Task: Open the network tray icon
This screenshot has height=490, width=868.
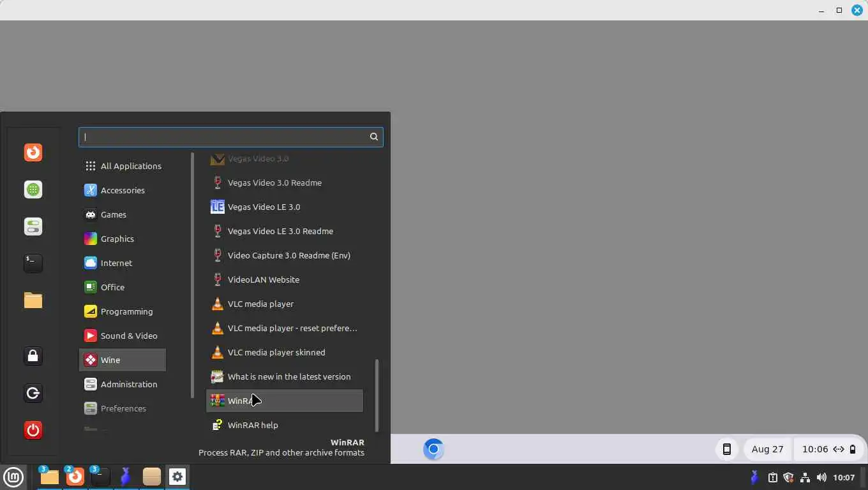Action: click(x=805, y=477)
